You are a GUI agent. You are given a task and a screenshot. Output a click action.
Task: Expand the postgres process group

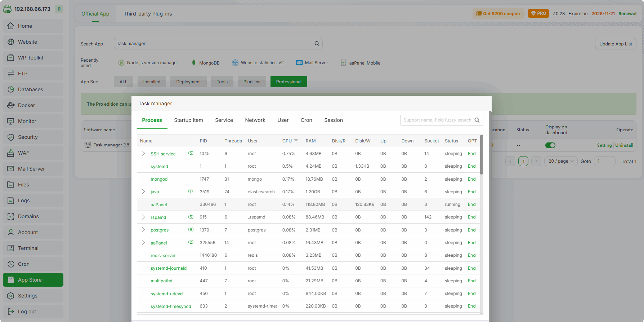143,230
